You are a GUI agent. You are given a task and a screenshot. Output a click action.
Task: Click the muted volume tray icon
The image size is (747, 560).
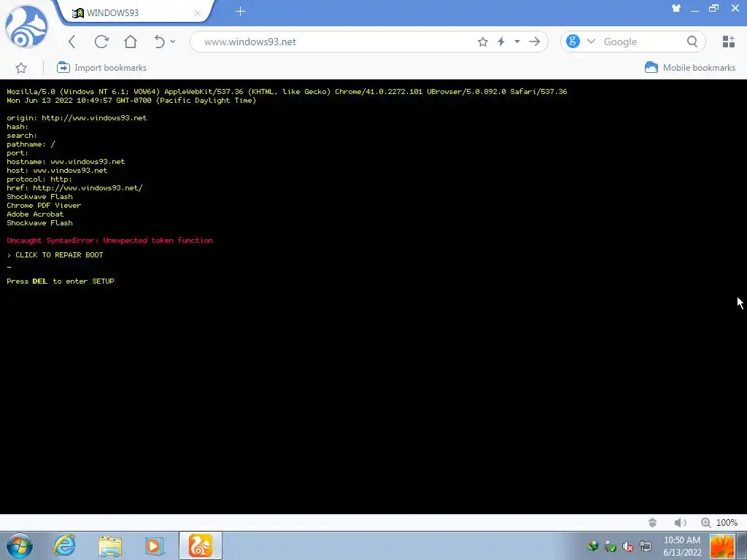(x=628, y=546)
